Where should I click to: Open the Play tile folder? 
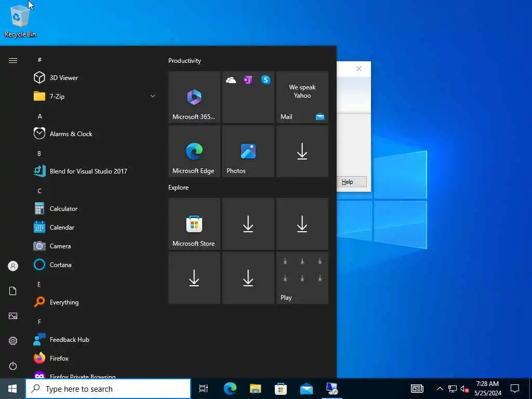[x=302, y=278]
